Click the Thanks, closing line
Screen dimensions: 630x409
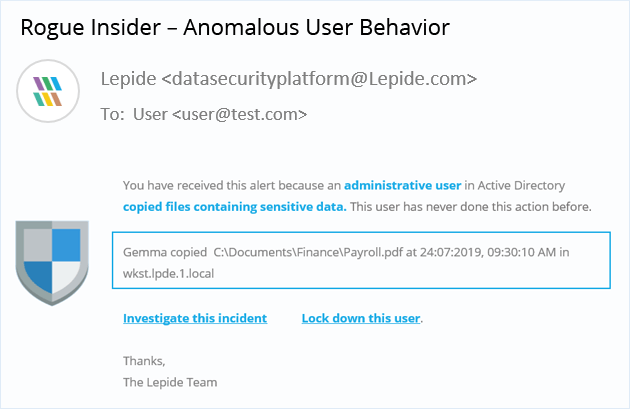(x=144, y=361)
